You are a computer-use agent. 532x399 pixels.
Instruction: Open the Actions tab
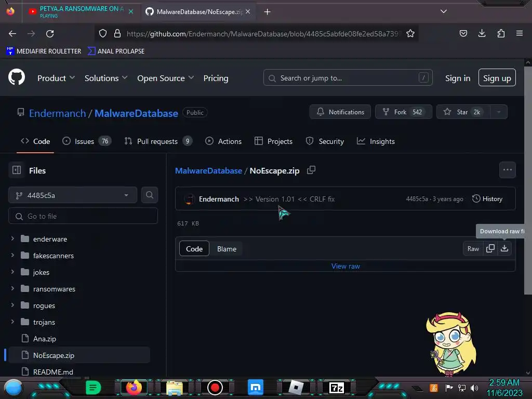tap(223, 141)
